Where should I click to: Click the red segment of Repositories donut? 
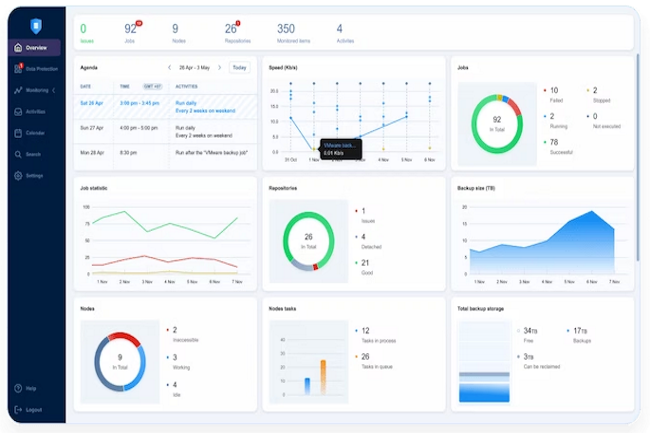point(315,266)
